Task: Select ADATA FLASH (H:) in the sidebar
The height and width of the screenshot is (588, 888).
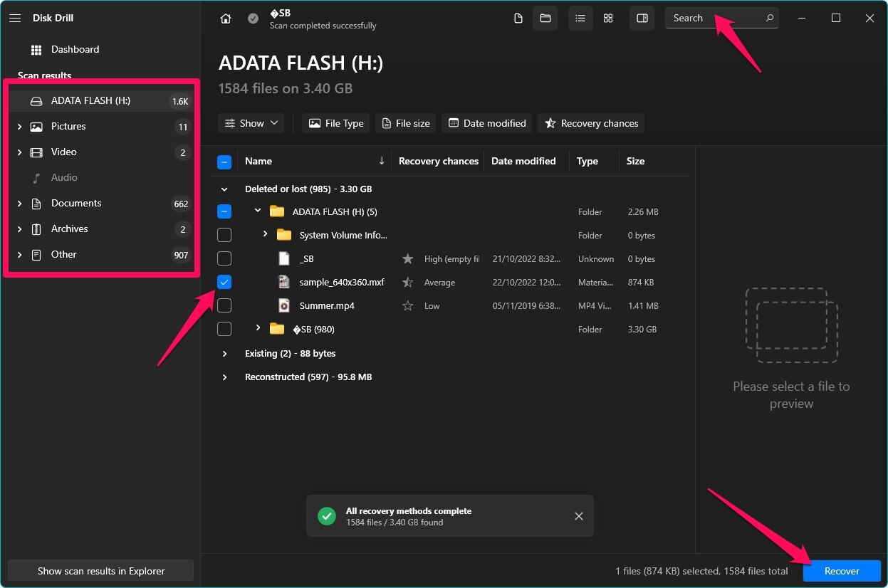Action: pyautogui.click(x=100, y=101)
